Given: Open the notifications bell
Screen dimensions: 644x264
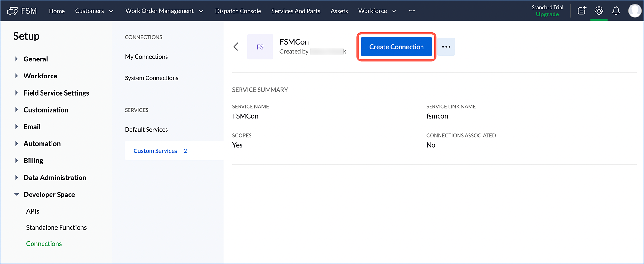Looking at the screenshot, I should click(x=616, y=11).
